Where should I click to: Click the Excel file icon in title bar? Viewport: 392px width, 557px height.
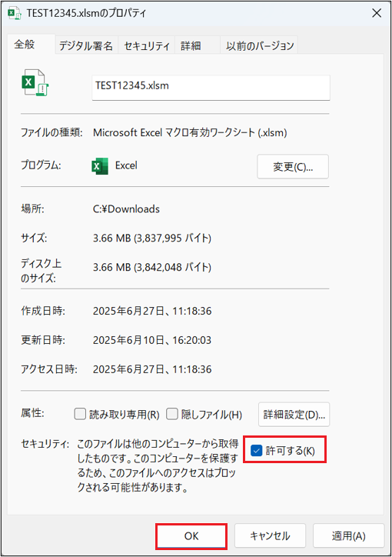click(14, 14)
